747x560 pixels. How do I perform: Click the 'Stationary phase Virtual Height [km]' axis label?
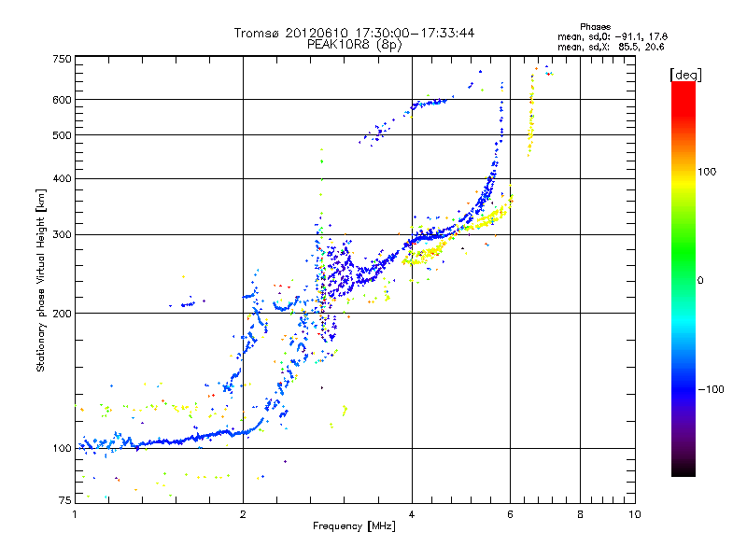(x=41, y=280)
